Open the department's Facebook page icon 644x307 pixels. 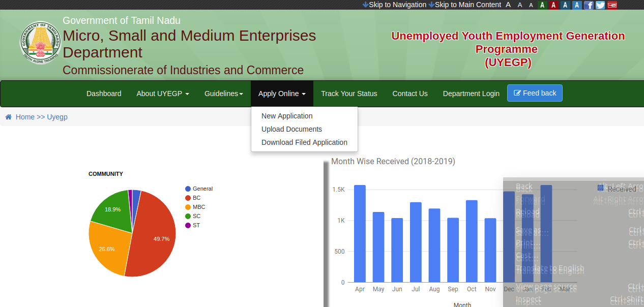(x=589, y=5)
